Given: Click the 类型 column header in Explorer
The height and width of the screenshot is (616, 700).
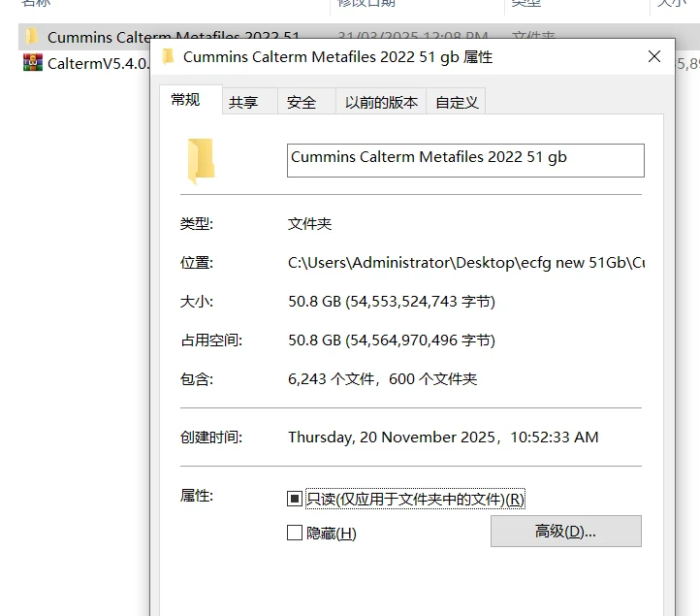Looking at the screenshot, I should (525, 3).
